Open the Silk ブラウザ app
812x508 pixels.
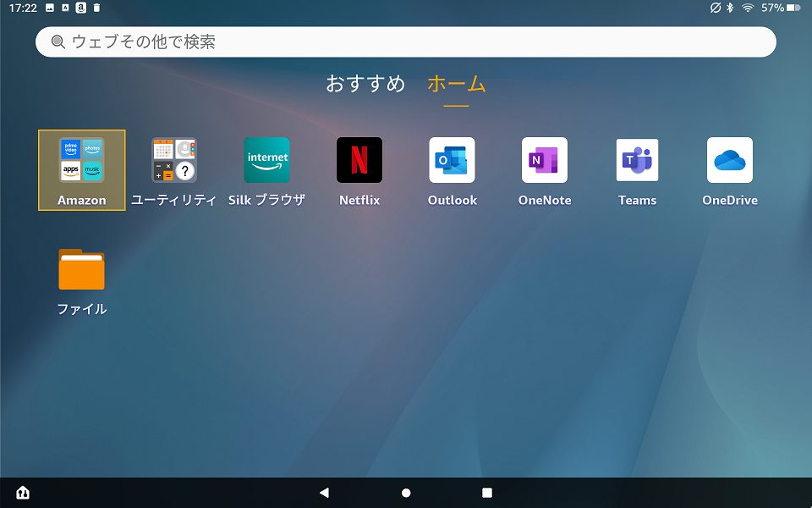coord(266,160)
